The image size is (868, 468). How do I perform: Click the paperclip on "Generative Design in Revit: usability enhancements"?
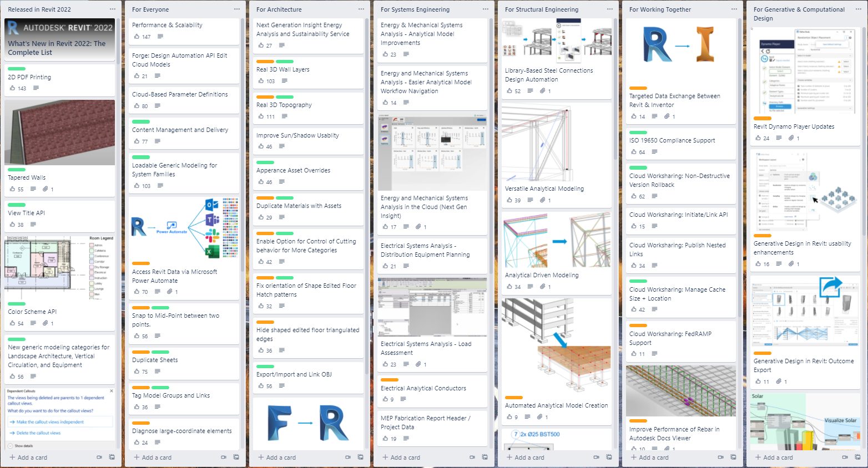pyautogui.click(x=793, y=264)
